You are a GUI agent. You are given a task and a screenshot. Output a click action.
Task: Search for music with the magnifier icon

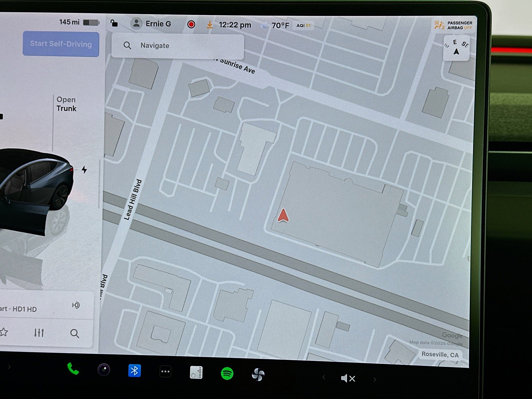point(75,334)
